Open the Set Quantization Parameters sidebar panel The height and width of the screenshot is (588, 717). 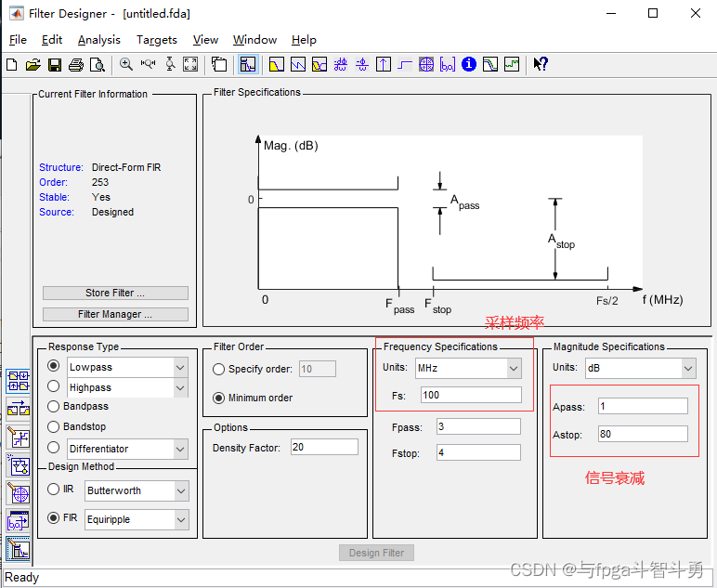[18, 438]
